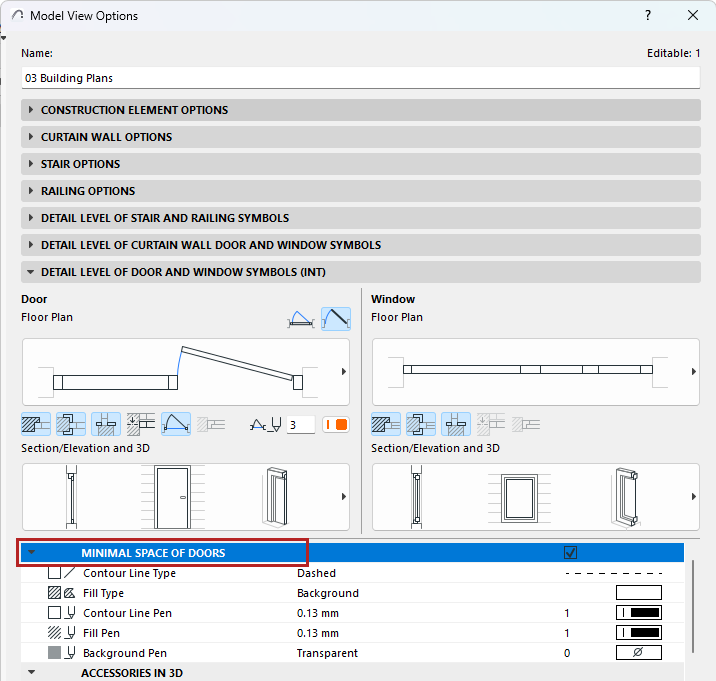Open the dashed line type selector

(614, 573)
